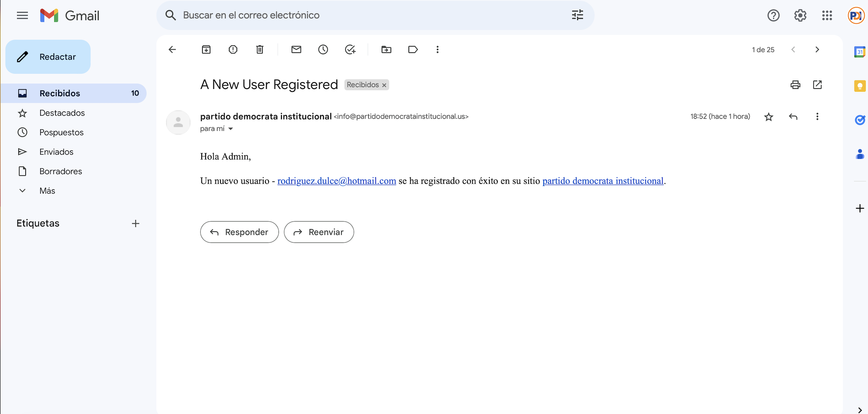
Task: Click the Reenviar button
Action: [x=319, y=232]
